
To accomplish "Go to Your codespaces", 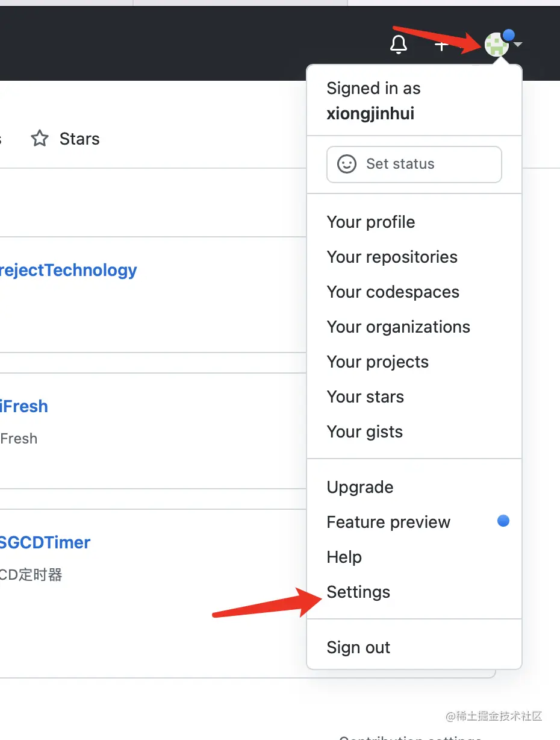I will pyautogui.click(x=393, y=292).
